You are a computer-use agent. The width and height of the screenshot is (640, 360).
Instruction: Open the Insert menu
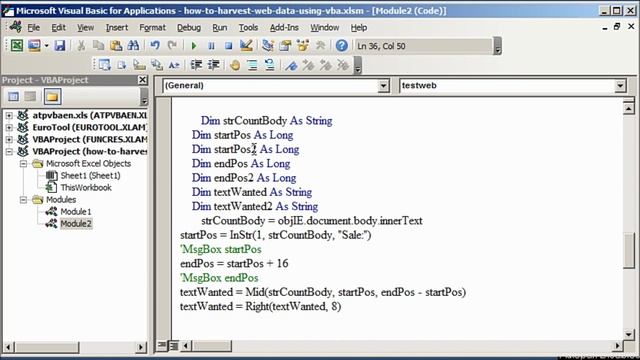[117, 27]
